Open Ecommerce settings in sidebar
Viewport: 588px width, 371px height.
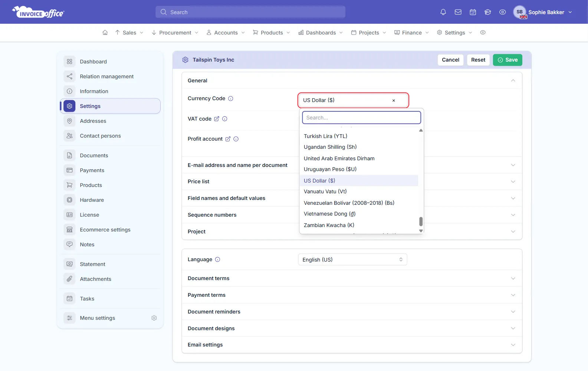tap(110, 230)
